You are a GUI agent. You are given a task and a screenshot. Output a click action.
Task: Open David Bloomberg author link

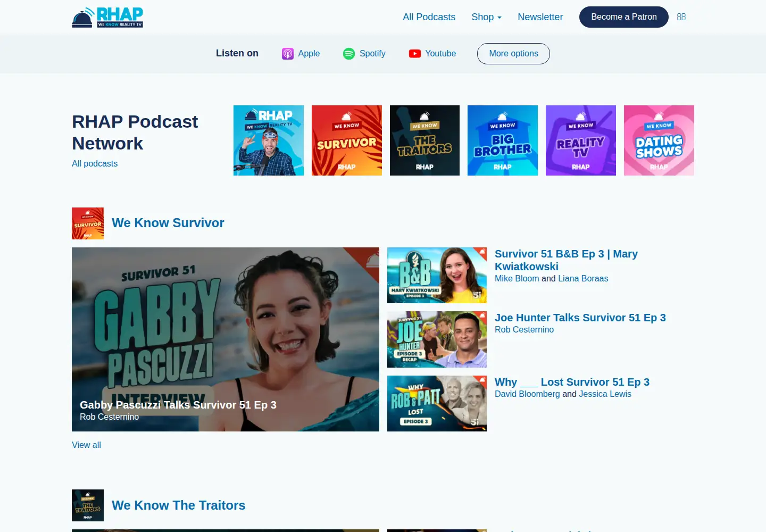527,394
